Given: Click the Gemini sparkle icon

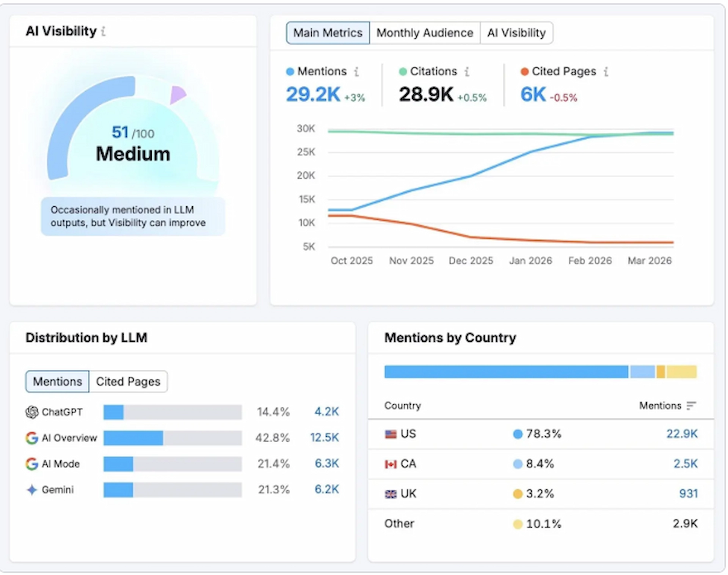Looking at the screenshot, I should pyautogui.click(x=32, y=490).
